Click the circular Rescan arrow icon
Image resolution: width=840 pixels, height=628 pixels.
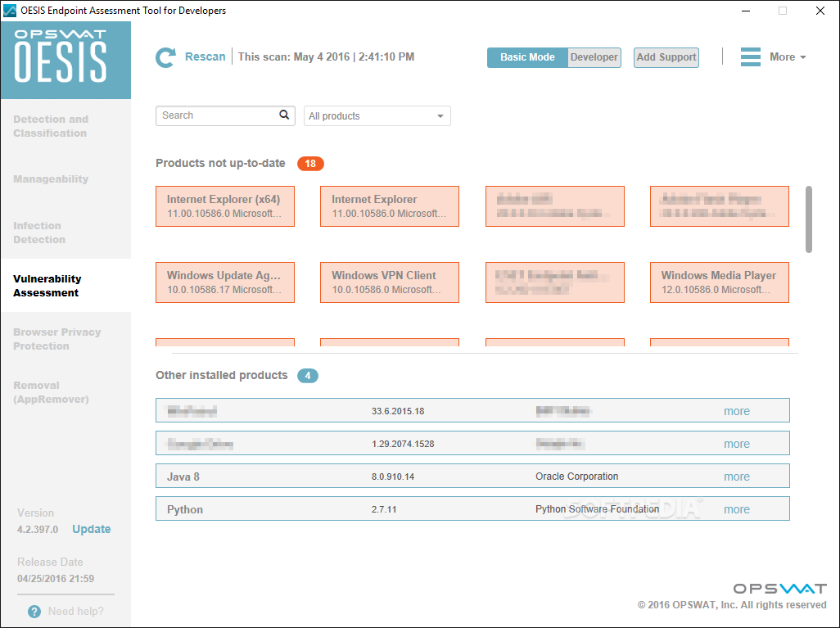pyautogui.click(x=165, y=57)
